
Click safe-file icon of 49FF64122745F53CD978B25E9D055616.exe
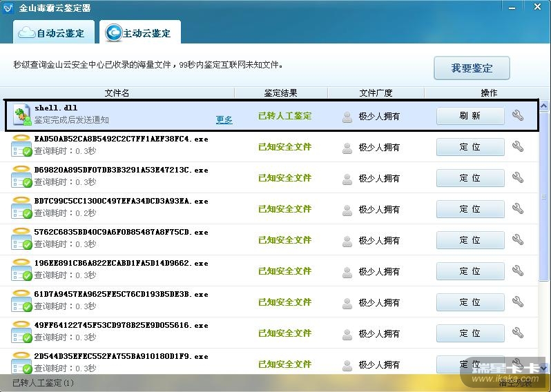pyautogui.click(x=21, y=331)
